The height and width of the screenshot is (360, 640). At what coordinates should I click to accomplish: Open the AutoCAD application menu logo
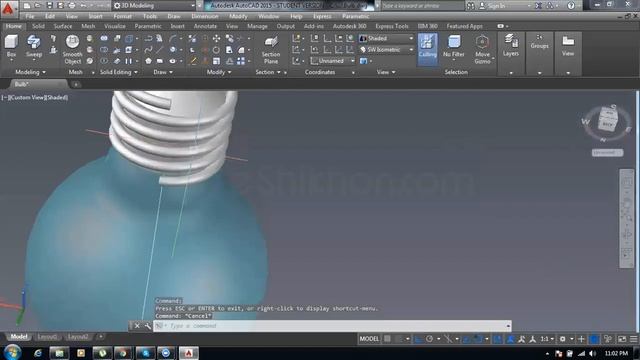tap(9, 8)
